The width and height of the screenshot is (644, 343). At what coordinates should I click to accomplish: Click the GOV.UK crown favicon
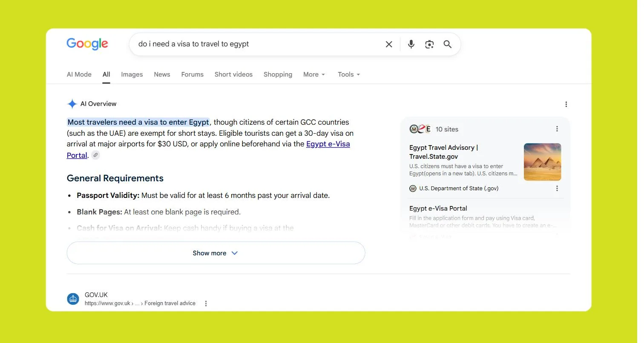(x=73, y=299)
